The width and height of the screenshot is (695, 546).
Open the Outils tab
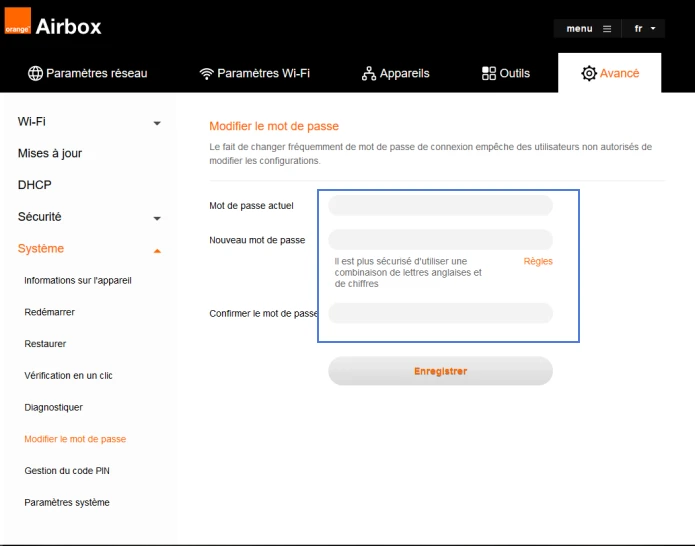point(506,73)
